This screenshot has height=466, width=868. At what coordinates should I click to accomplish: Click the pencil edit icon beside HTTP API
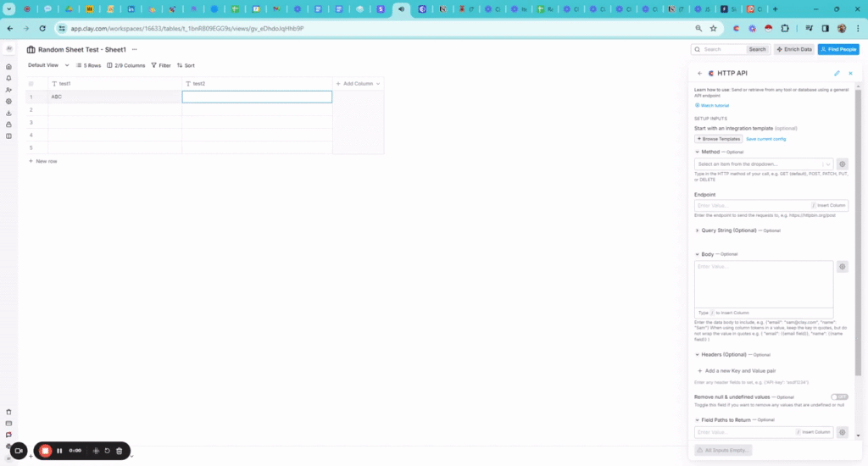point(837,74)
